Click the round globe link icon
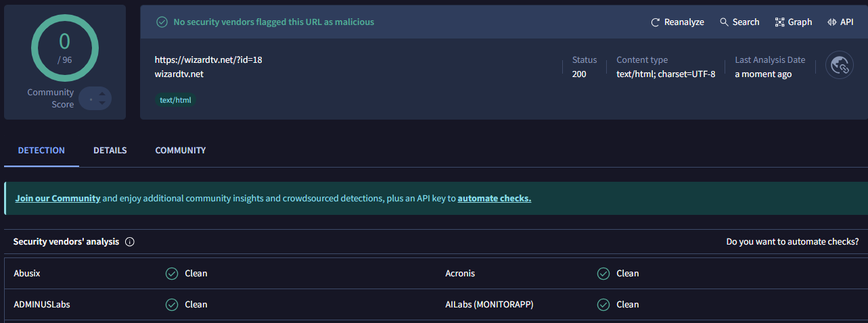The height and width of the screenshot is (323, 868). tap(840, 66)
